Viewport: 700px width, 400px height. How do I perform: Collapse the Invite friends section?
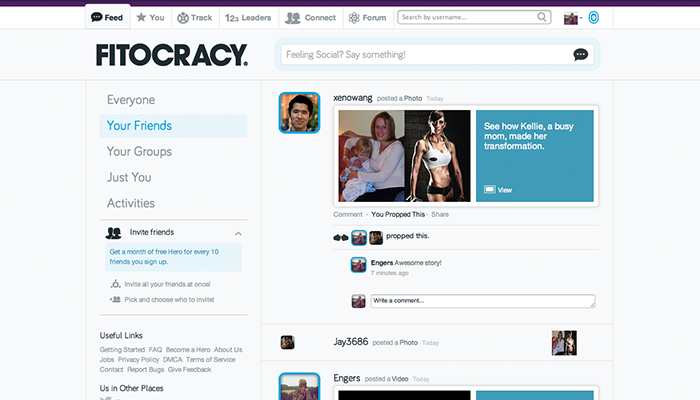click(238, 233)
